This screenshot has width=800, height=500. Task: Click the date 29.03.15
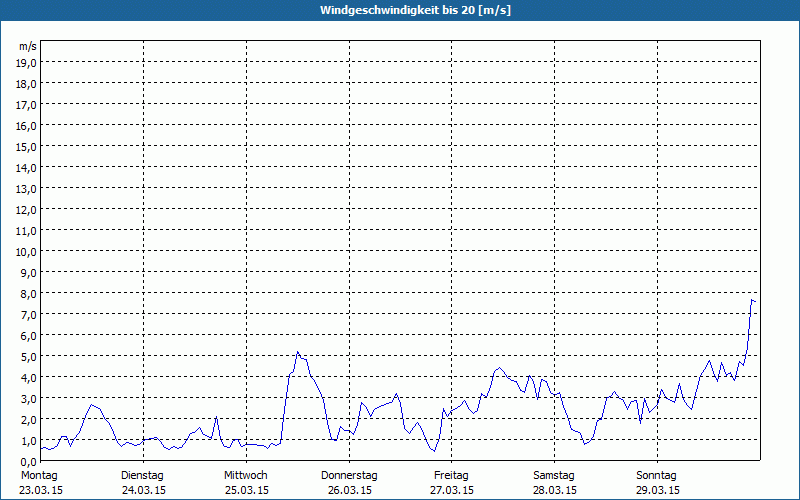click(658, 490)
